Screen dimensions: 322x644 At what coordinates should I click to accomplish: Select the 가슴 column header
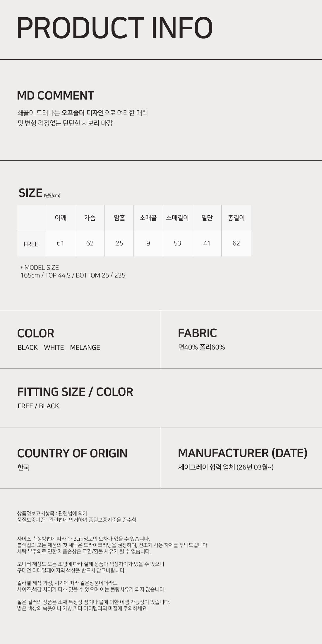[90, 218]
